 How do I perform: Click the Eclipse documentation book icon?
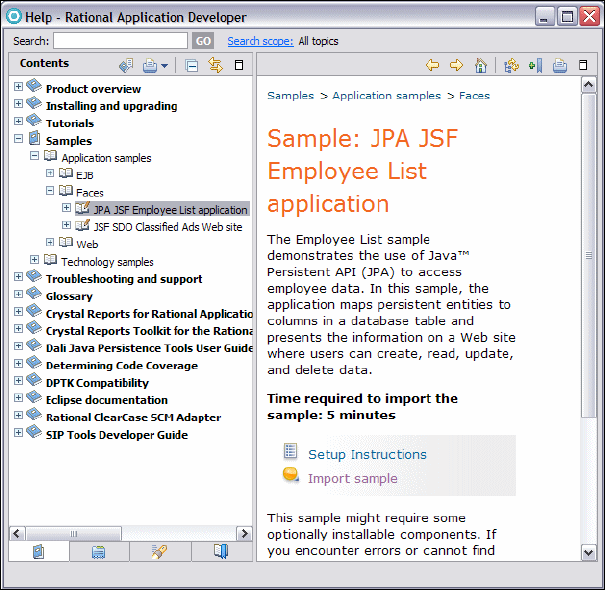tap(34, 397)
